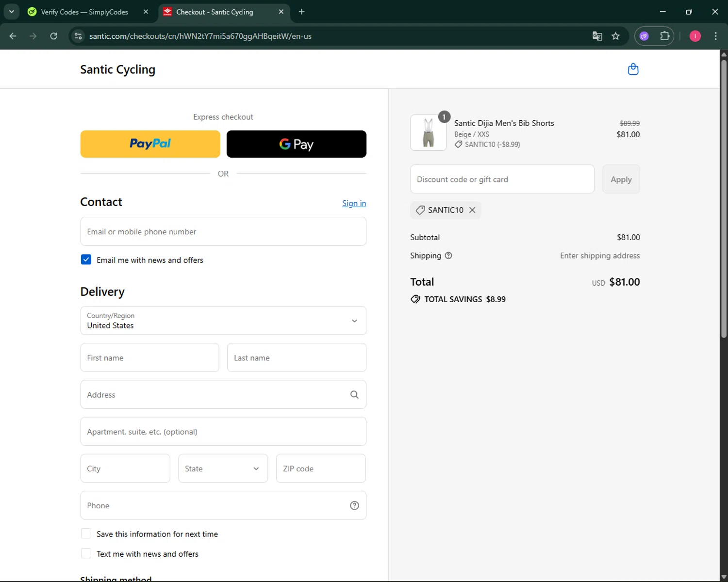Viewport: 728px width, 582px height.
Task: Click the Shipping help question icon
Action: [448, 256]
